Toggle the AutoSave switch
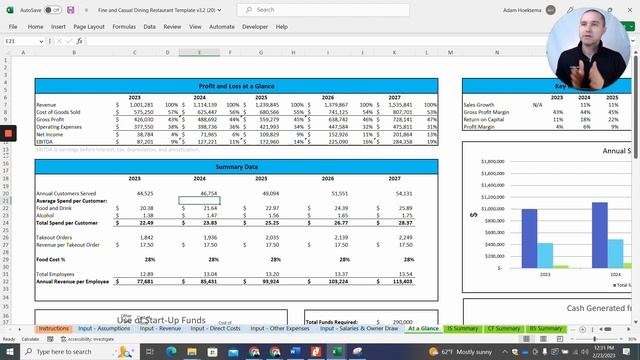Image resolution: width=640 pixels, height=360 pixels. point(53,10)
